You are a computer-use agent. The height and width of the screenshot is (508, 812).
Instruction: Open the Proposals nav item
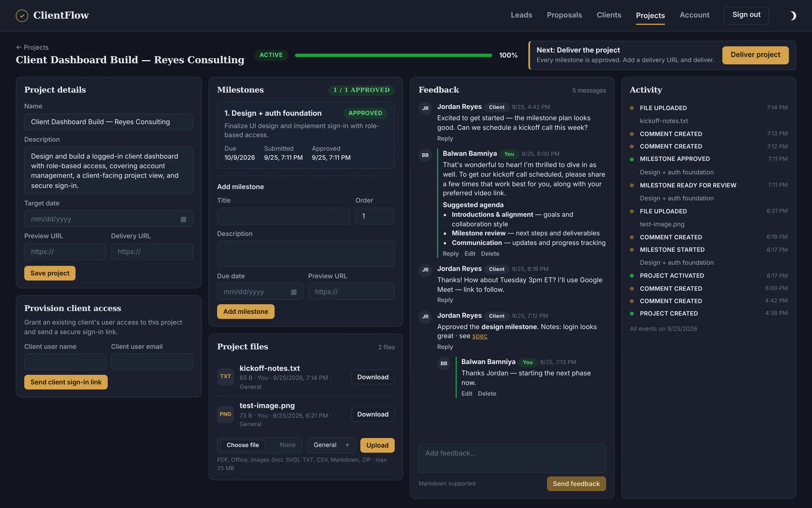pyautogui.click(x=564, y=15)
